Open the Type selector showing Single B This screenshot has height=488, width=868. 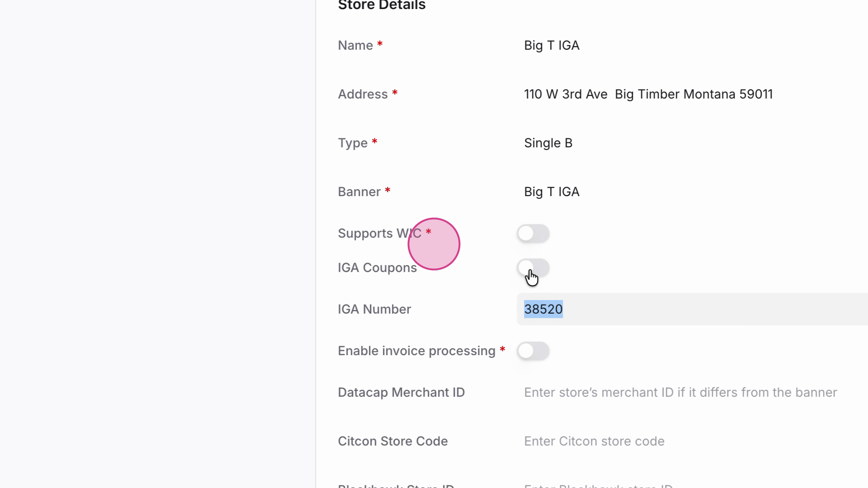click(548, 143)
